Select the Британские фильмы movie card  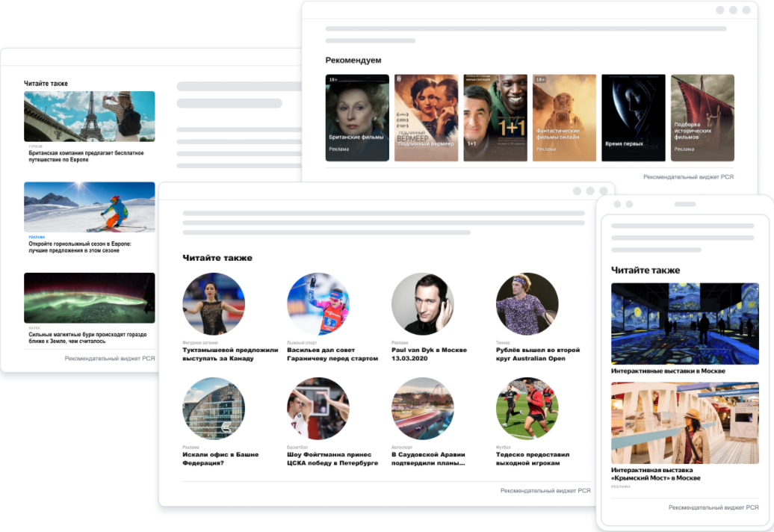tap(357, 117)
